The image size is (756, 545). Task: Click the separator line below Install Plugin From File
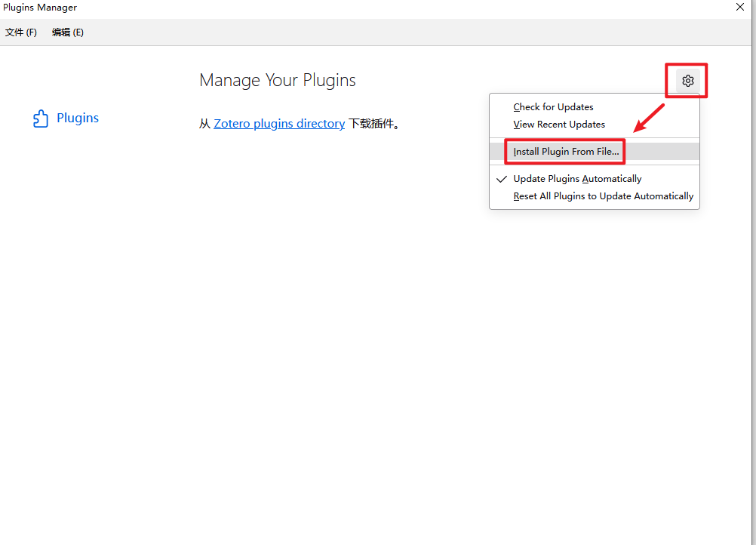[x=595, y=165]
